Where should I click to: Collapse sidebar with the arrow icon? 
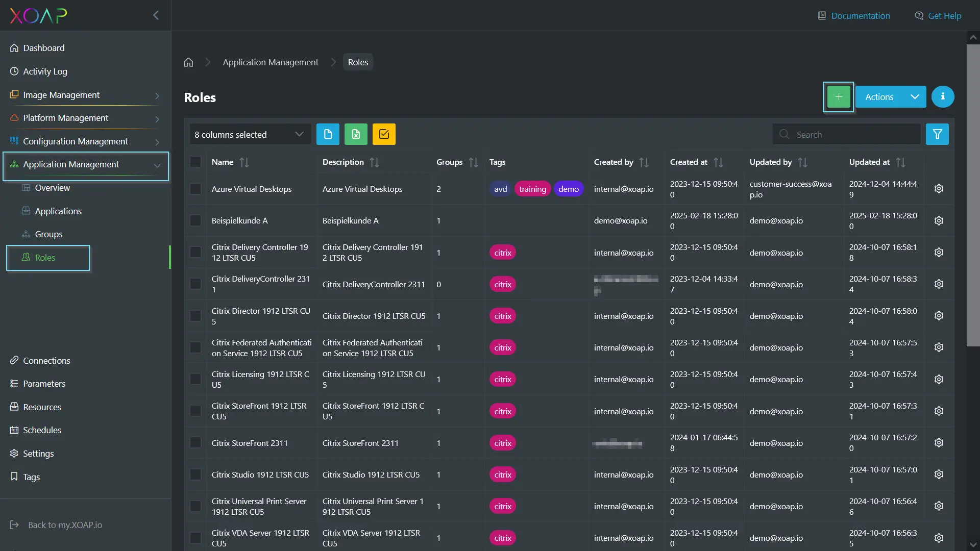tap(156, 15)
